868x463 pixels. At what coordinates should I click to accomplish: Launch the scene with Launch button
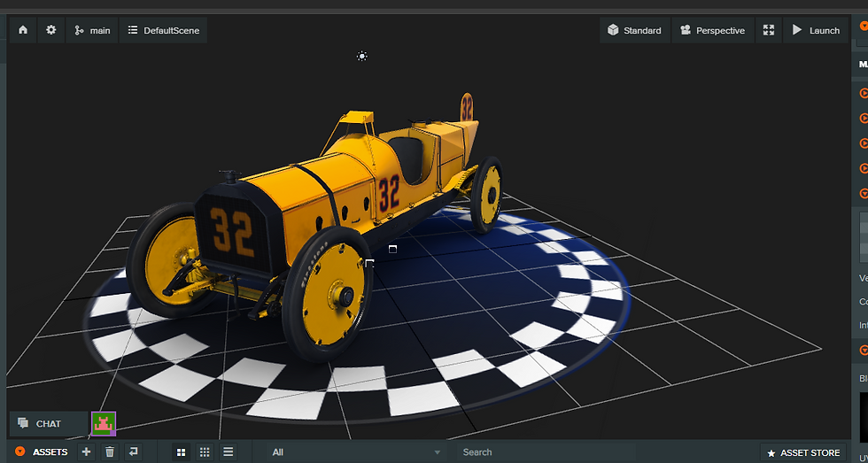(x=816, y=30)
